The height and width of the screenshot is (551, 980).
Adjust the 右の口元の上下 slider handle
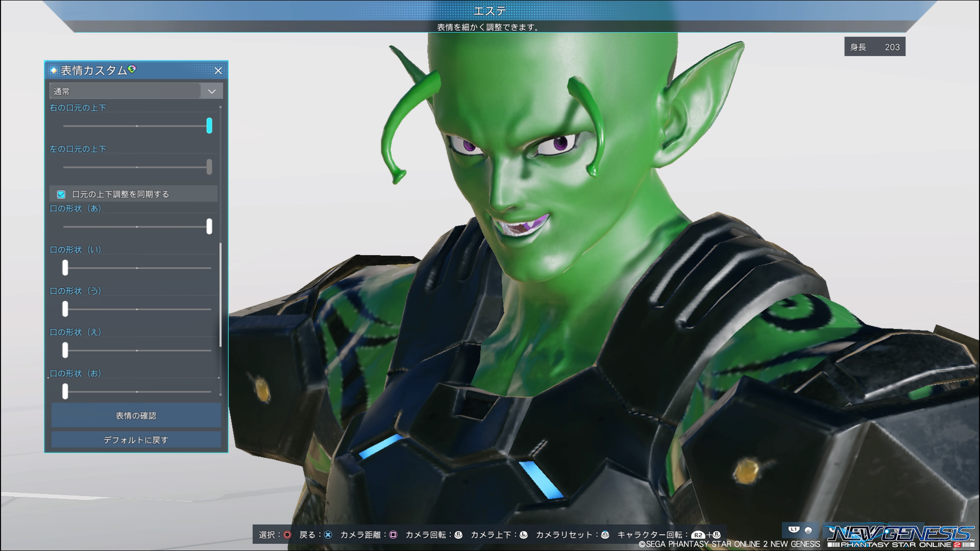(209, 126)
